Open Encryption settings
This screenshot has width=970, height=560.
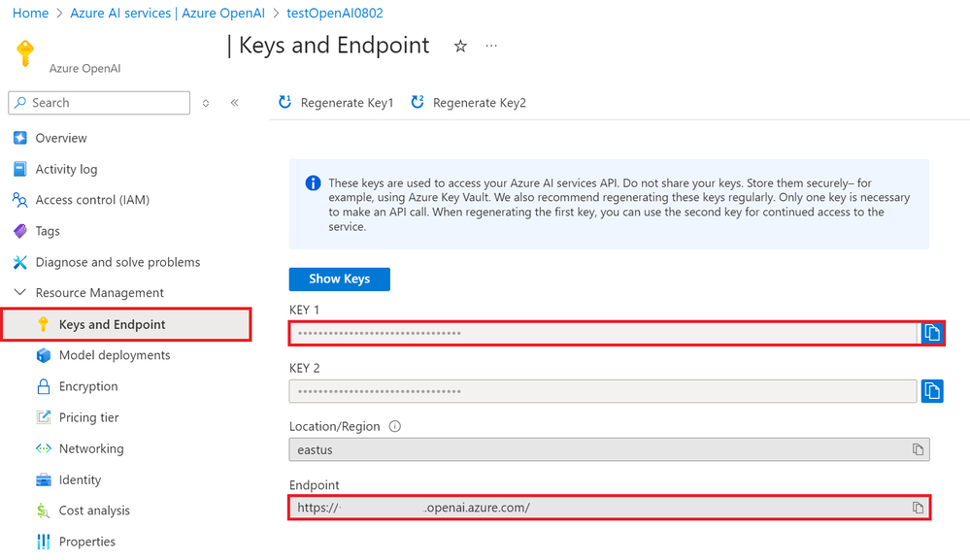click(88, 386)
